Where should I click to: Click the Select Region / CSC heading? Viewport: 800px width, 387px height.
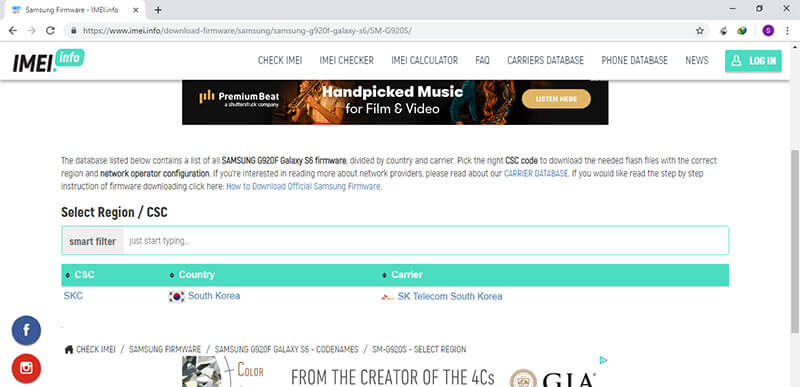tap(114, 212)
